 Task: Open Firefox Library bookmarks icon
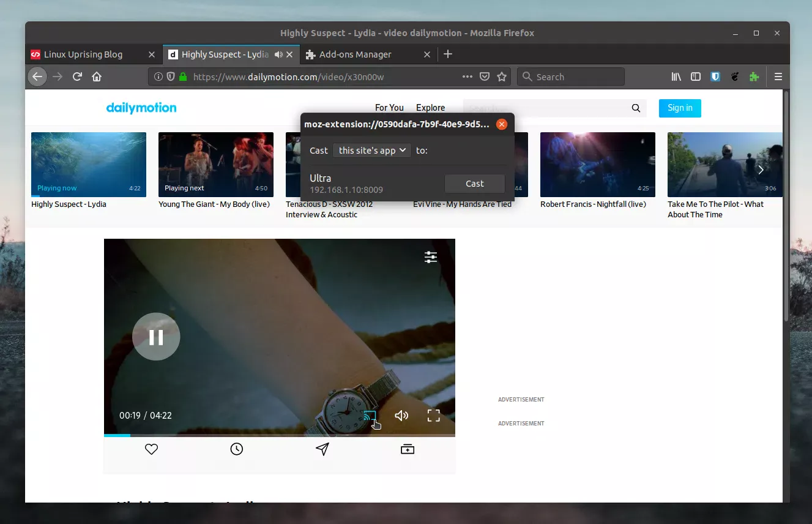(x=676, y=77)
